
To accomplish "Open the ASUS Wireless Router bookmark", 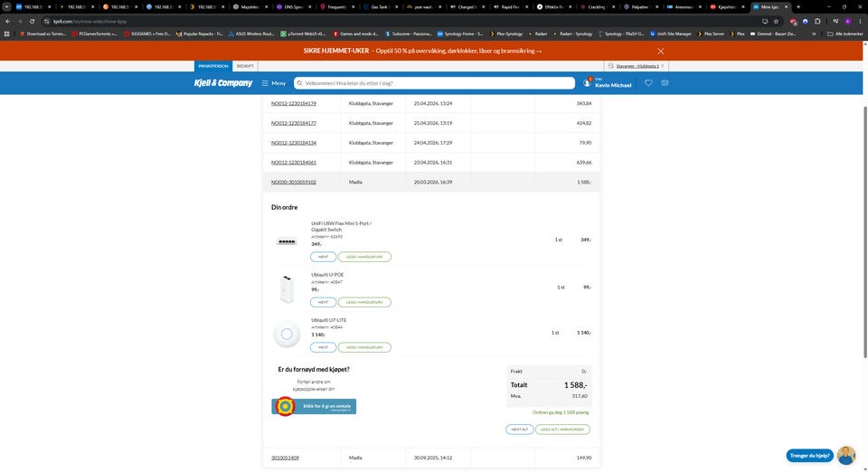I will (251, 33).
